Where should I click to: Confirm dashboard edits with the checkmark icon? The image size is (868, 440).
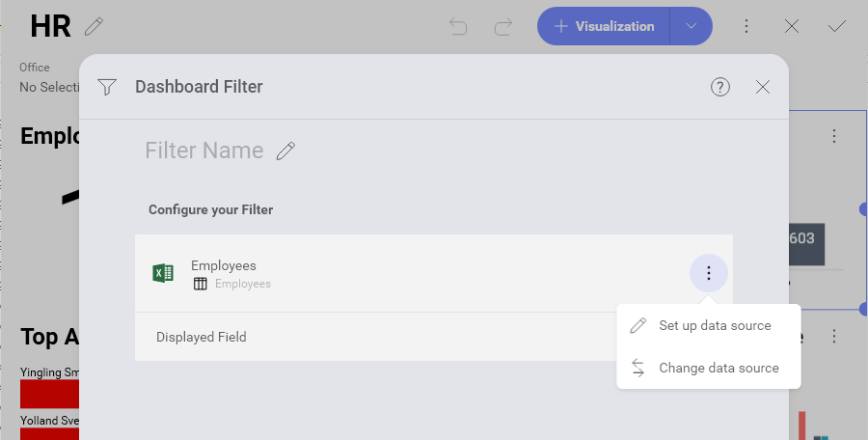836,27
